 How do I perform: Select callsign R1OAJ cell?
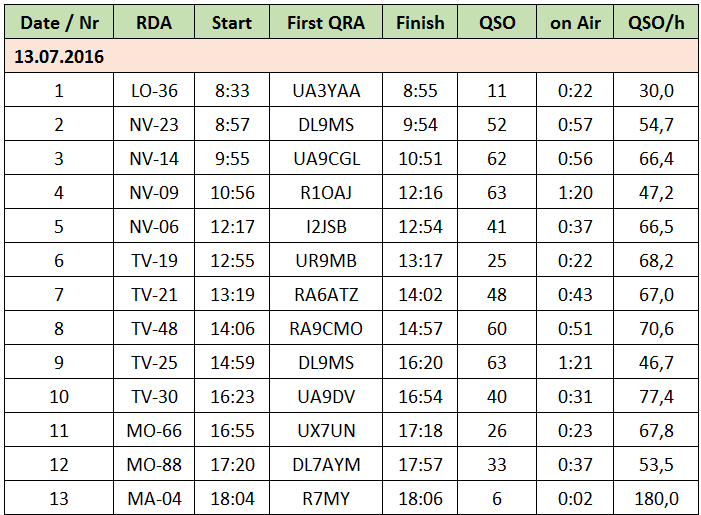pyautogui.click(x=326, y=193)
